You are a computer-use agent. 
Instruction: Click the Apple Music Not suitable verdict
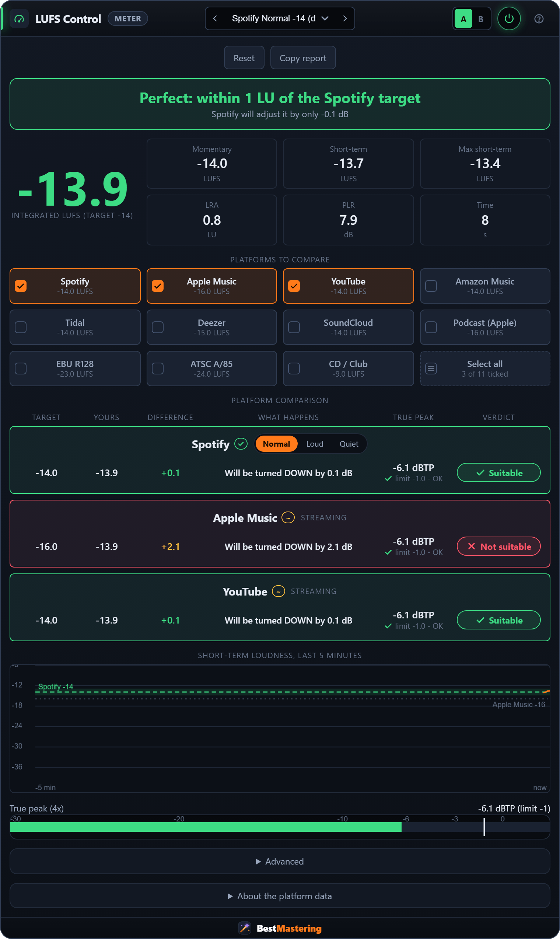click(498, 546)
